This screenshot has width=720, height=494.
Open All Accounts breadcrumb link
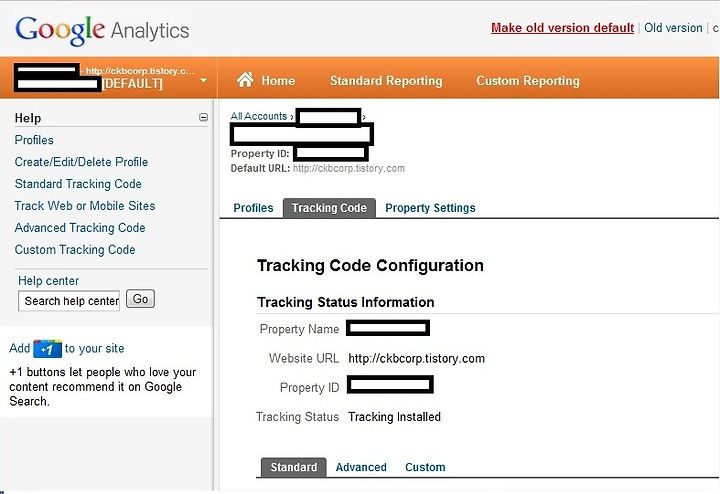tap(259, 117)
